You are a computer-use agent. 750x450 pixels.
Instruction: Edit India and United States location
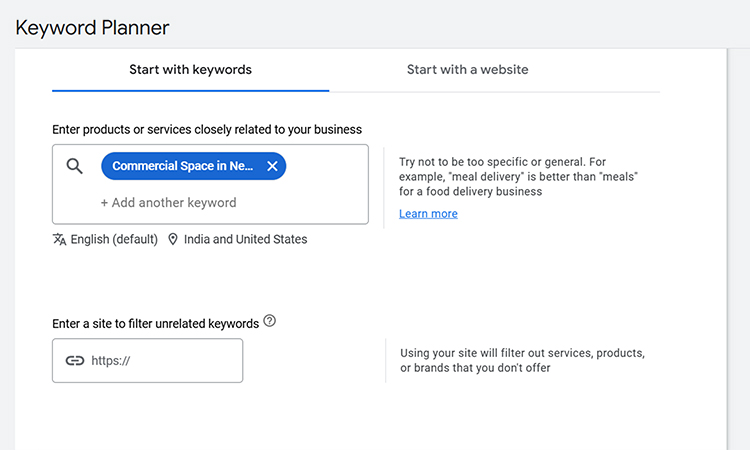click(245, 239)
